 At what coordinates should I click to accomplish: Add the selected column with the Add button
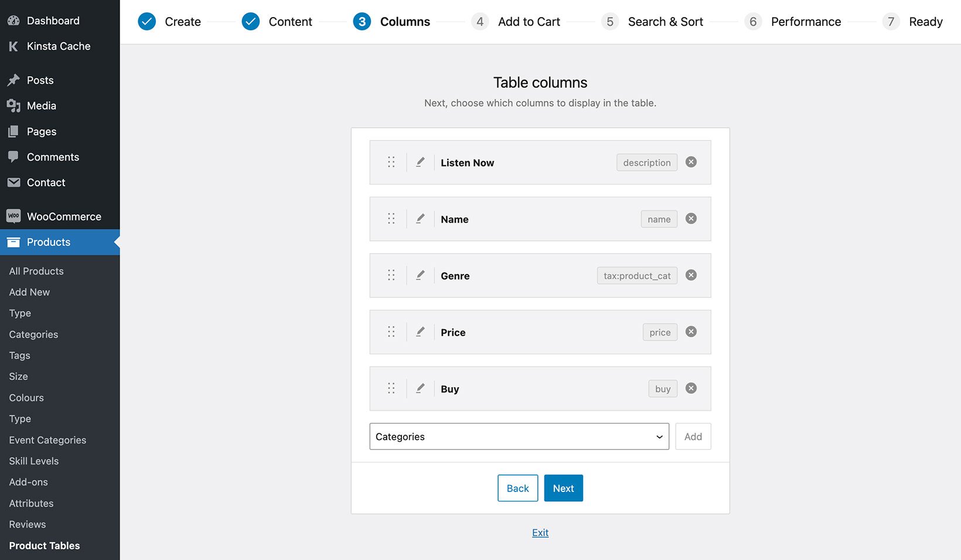tap(693, 436)
